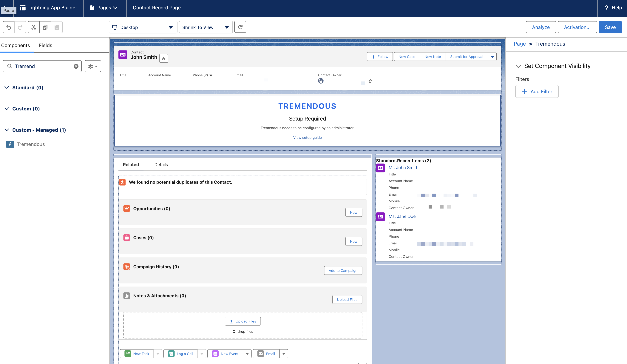This screenshot has width=627, height=364.
Task: Click the Refresh canvas icon
Action: (240, 27)
